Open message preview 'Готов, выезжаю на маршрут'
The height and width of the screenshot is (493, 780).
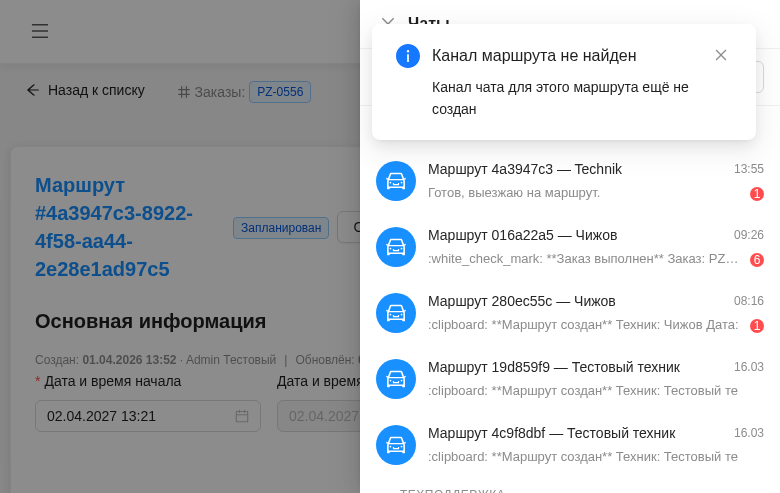pos(514,193)
